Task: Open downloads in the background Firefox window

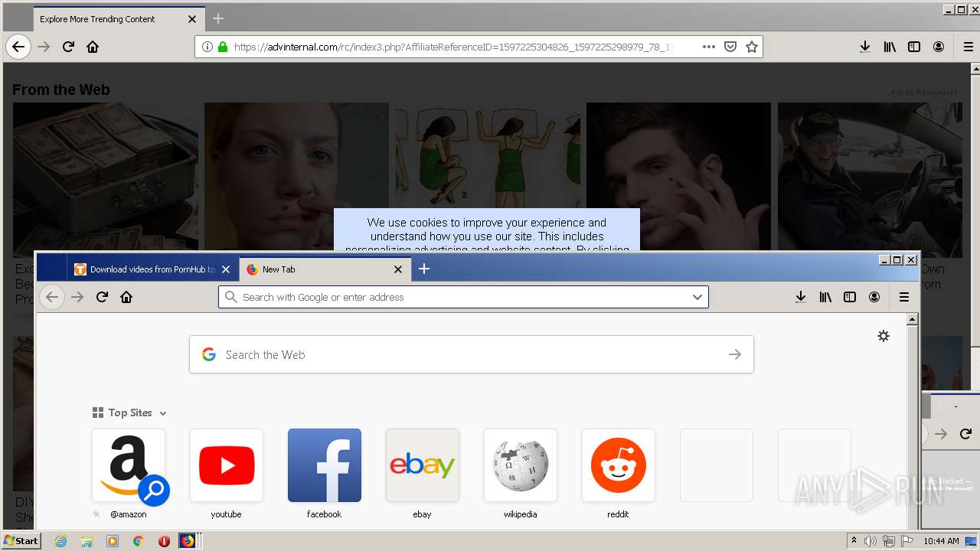Action: pyautogui.click(x=865, y=47)
